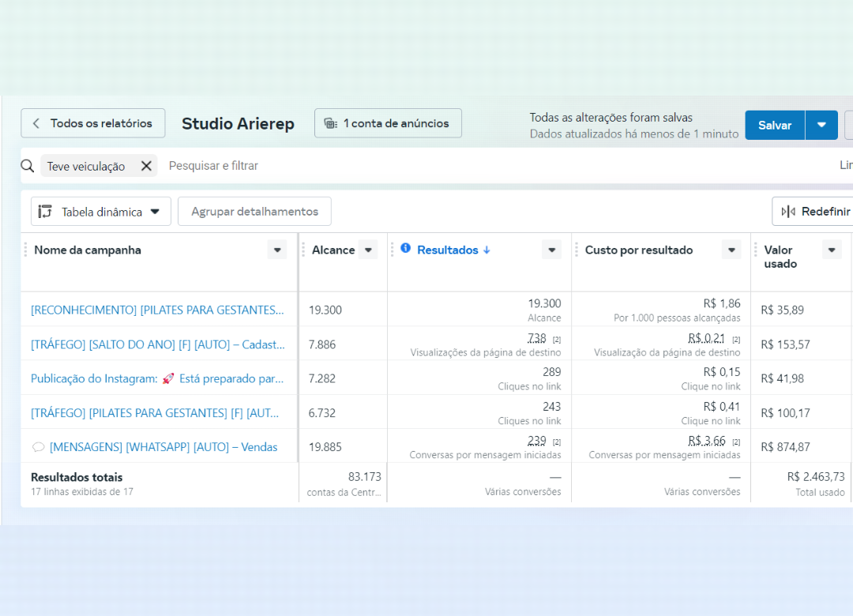Image resolution: width=853 pixels, height=616 pixels.
Task: Click the back arrow in Todos os relatórios
Action: point(36,123)
